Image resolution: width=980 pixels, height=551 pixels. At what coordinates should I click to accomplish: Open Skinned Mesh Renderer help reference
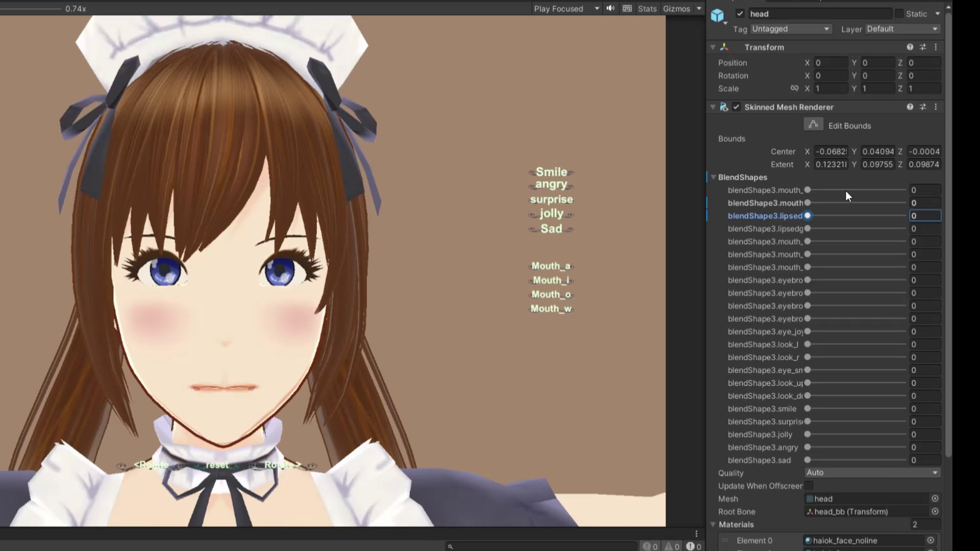click(910, 107)
